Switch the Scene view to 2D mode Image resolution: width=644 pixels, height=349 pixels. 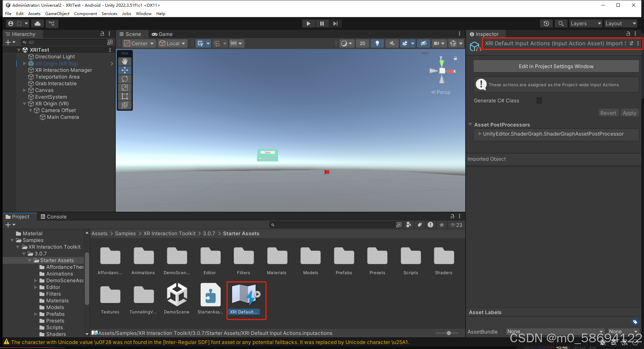point(362,43)
